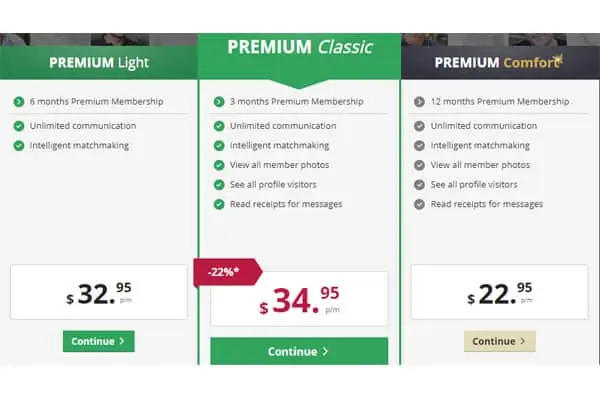The width and height of the screenshot is (600, 400).
Task: Click the $32.95 price box
Action: click(99, 292)
